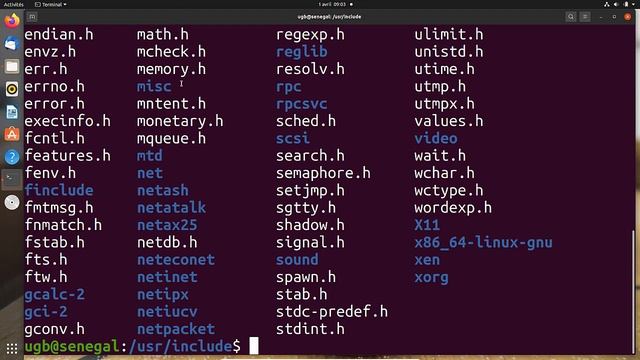Click the terminal window title ugb@senegal
This screenshot has height=360, width=640.
click(x=329, y=17)
